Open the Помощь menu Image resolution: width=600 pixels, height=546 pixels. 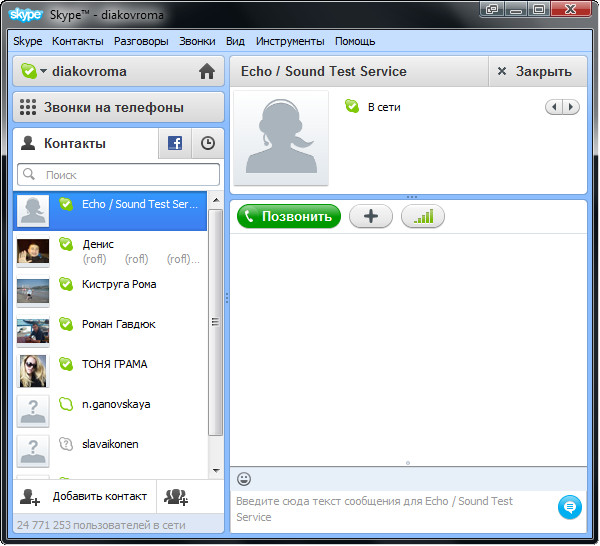(355, 41)
